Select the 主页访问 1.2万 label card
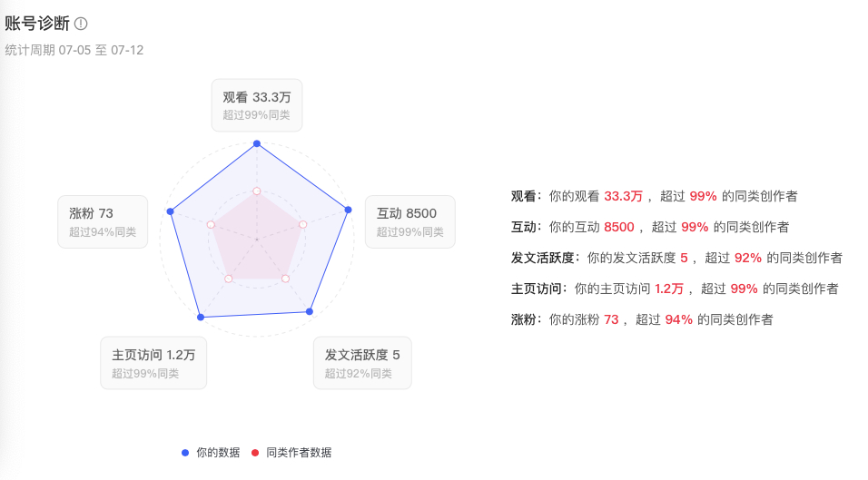The height and width of the screenshot is (480, 868). click(153, 363)
